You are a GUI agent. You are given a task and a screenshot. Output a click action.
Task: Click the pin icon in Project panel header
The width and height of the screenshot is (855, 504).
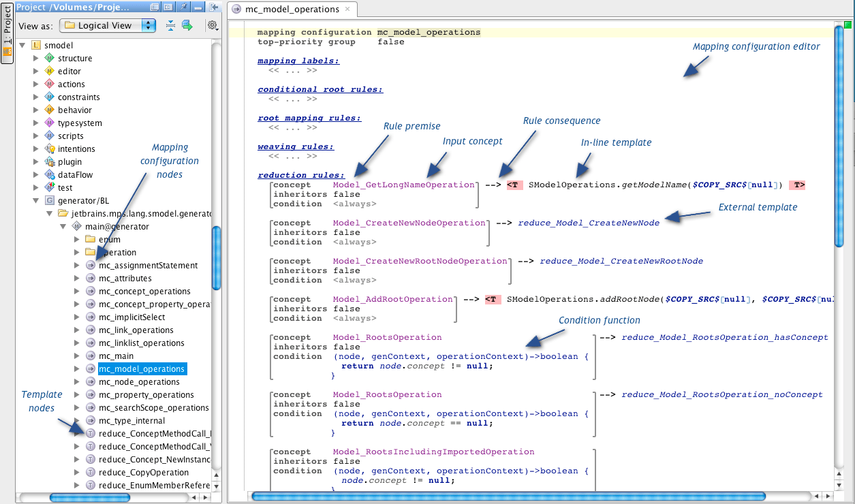[183, 7]
